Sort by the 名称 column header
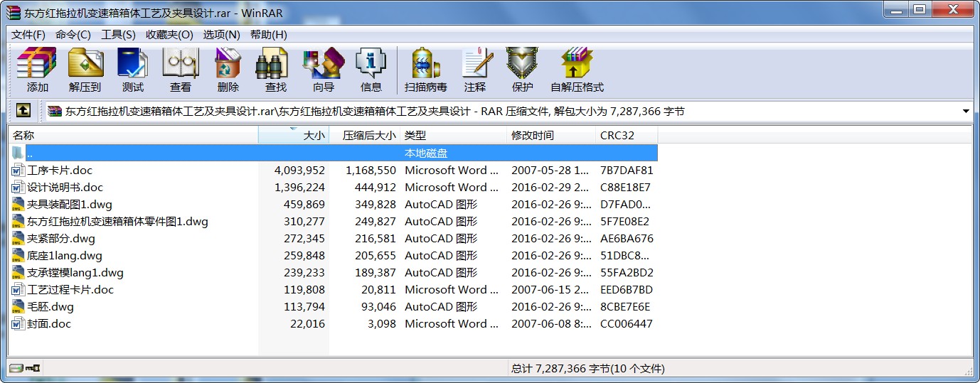This screenshot has height=383, width=980. (x=133, y=135)
